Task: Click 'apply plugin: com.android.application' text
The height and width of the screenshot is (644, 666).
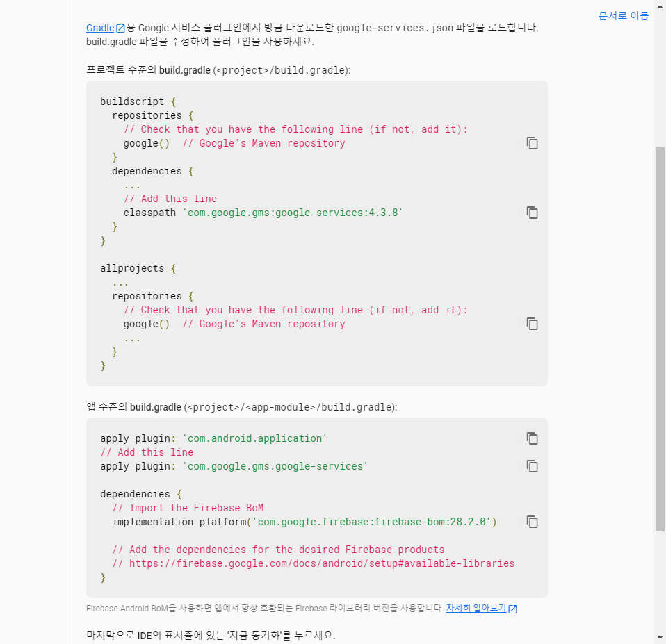Action: [213, 438]
